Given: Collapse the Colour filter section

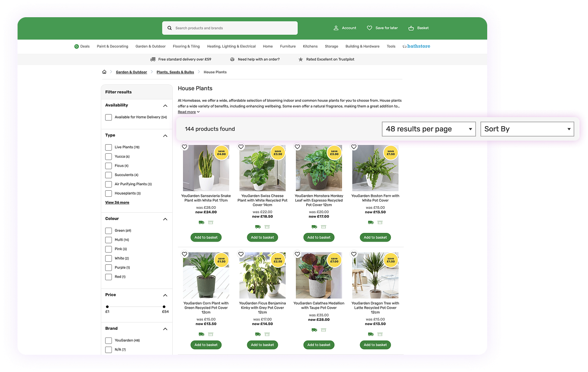Looking at the screenshot, I should [165, 219].
